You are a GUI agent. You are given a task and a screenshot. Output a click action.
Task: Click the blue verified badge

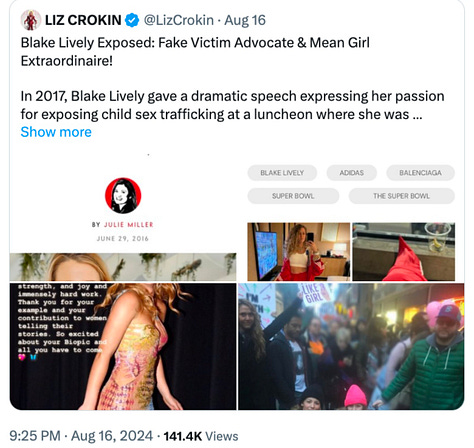pos(132,20)
